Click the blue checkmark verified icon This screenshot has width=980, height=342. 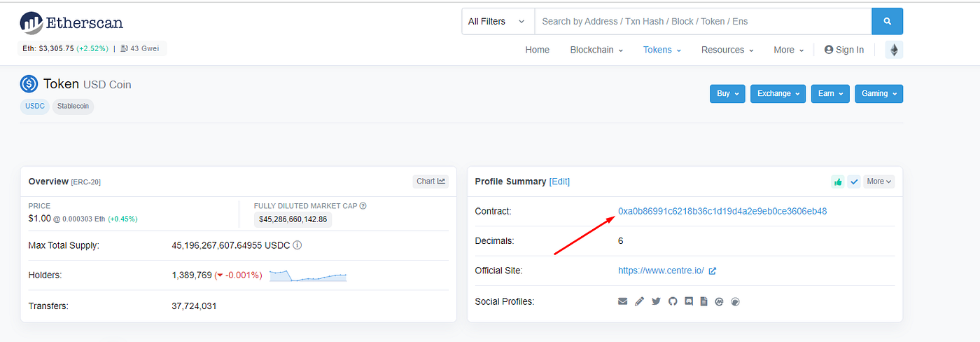click(854, 182)
